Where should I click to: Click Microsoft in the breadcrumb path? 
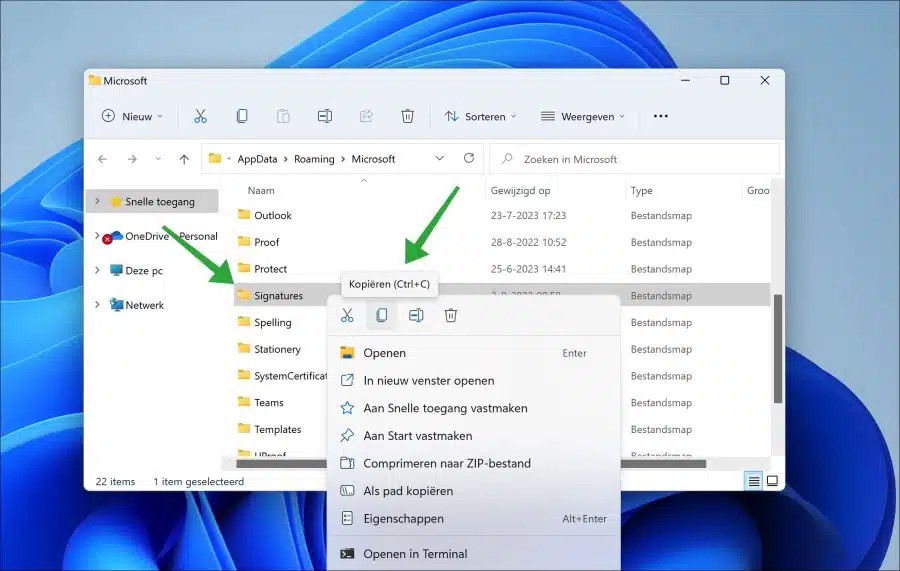[373, 159]
